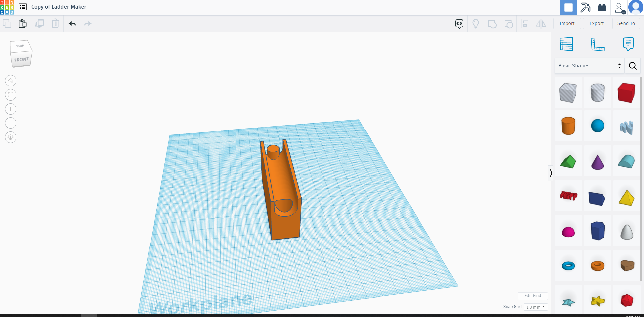
Task: Mirror the shape using the flip icon
Action: pyautogui.click(x=541, y=24)
